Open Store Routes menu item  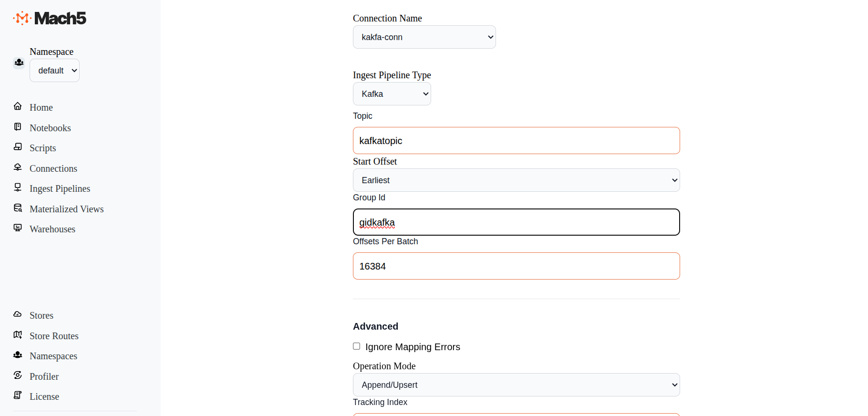click(54, 336)
